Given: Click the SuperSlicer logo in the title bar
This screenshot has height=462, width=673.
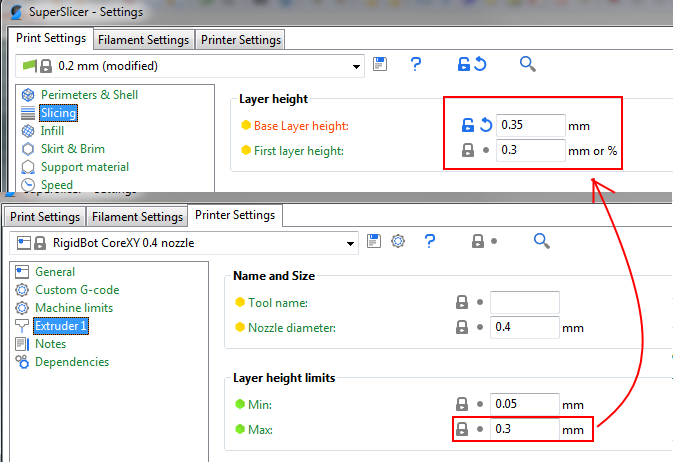Looking at the screenshot, I should tap(16, 12).
